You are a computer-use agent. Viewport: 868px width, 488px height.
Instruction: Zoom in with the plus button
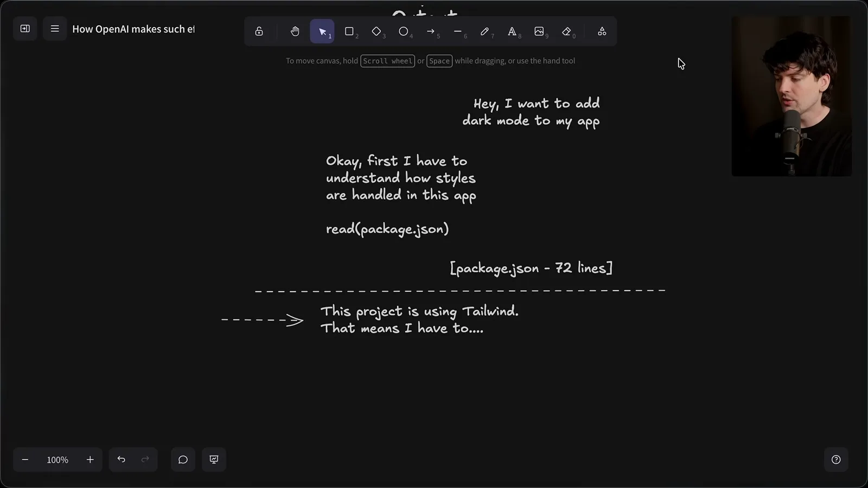point(90,460)
